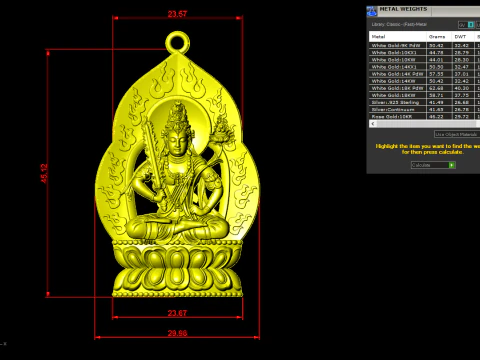The width and height of the screenshot is (480, 360).
Task: Click the 62.68 grams value
Action: [436, 88]
